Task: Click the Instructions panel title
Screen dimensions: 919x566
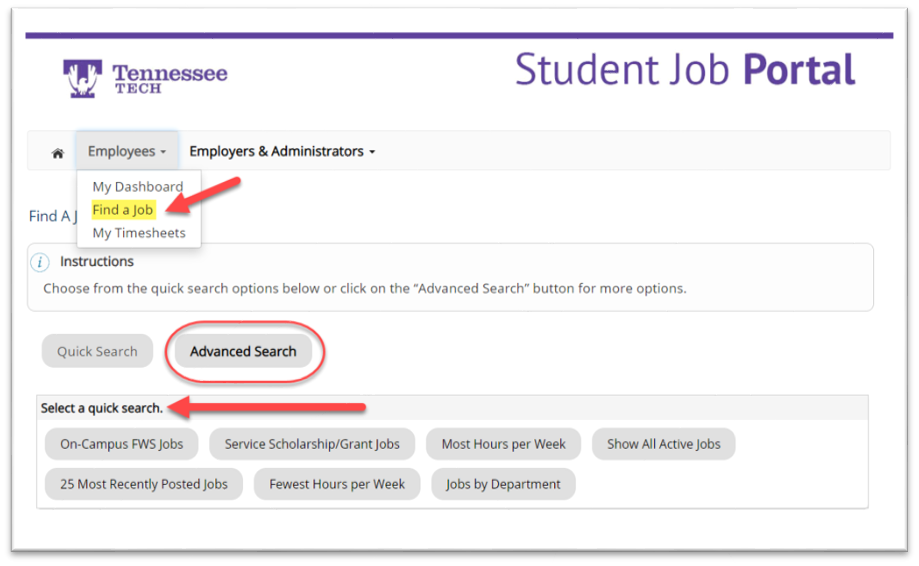Action: [x=97, y=262]
